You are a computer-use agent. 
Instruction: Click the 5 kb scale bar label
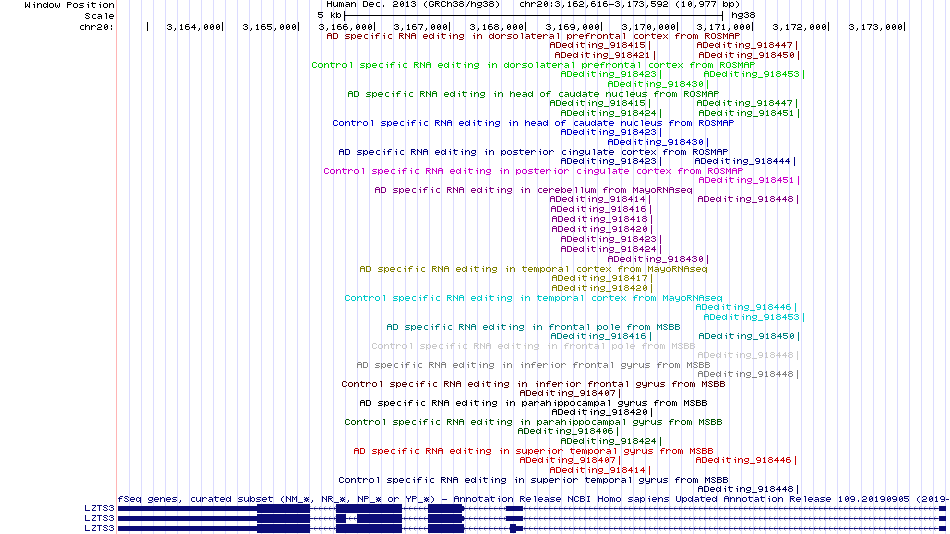[x=330, y=15]
